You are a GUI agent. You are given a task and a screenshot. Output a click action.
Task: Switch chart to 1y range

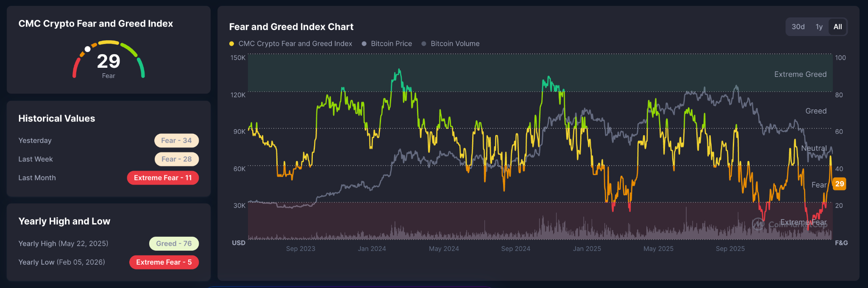tap(819, 27)
